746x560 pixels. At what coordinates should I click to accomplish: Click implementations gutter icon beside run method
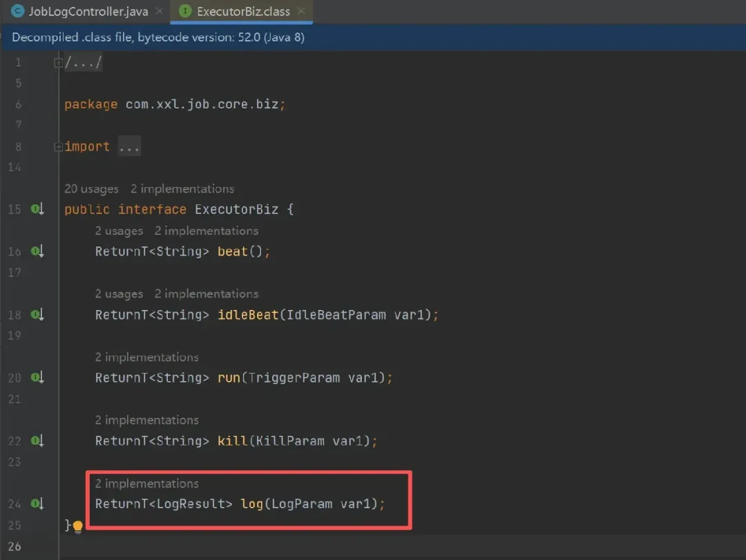pyautogui.click(x=37, y=378)
